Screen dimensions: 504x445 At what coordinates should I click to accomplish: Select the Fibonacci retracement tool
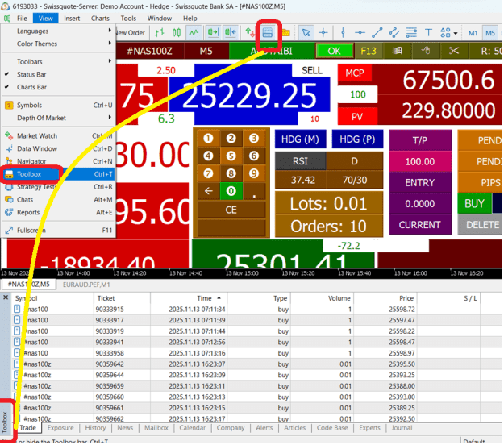[411, 32]
